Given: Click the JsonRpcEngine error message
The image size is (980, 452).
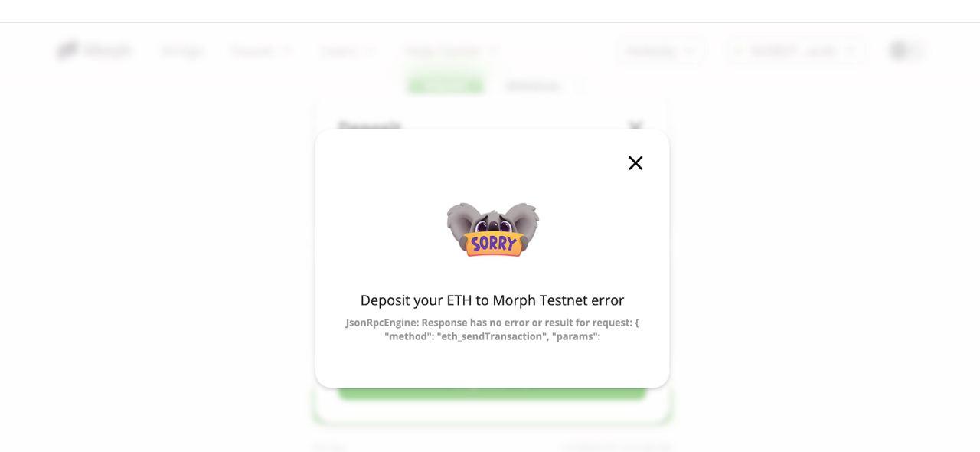Looking at the screenshot, I should [492, 329].
